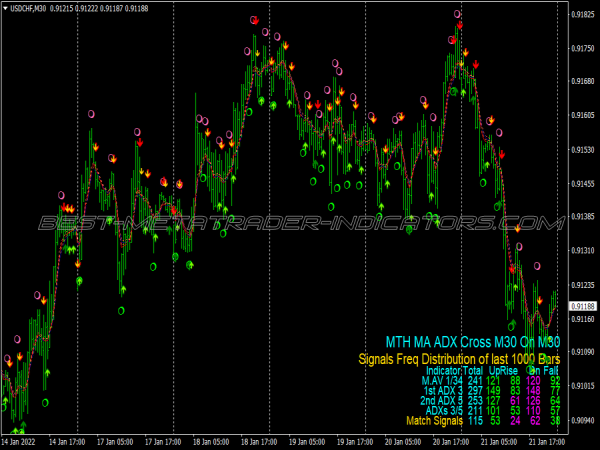This screenshot has width=600, height=450.
Task: Click the 0.90940 price axis label
Action: click(x=583, y=420)
